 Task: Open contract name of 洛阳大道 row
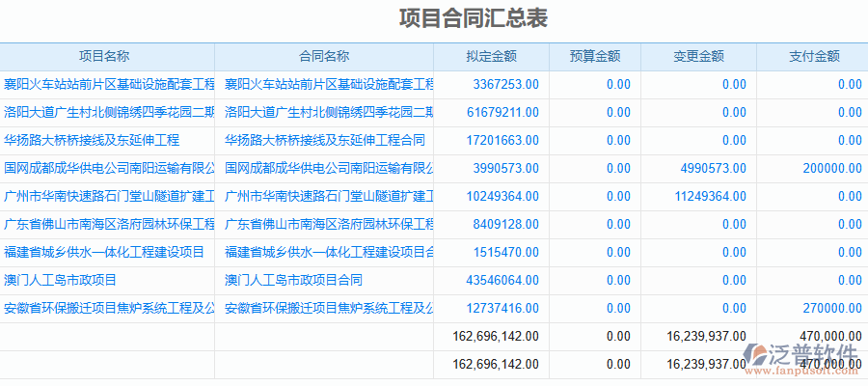click(329, 112)
